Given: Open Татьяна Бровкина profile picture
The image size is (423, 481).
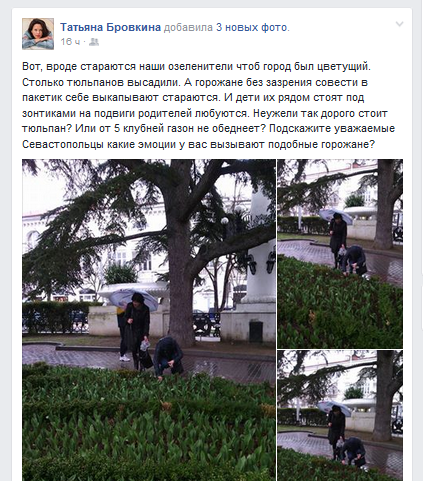Looking at the screenshot, I should pos(38,34).
